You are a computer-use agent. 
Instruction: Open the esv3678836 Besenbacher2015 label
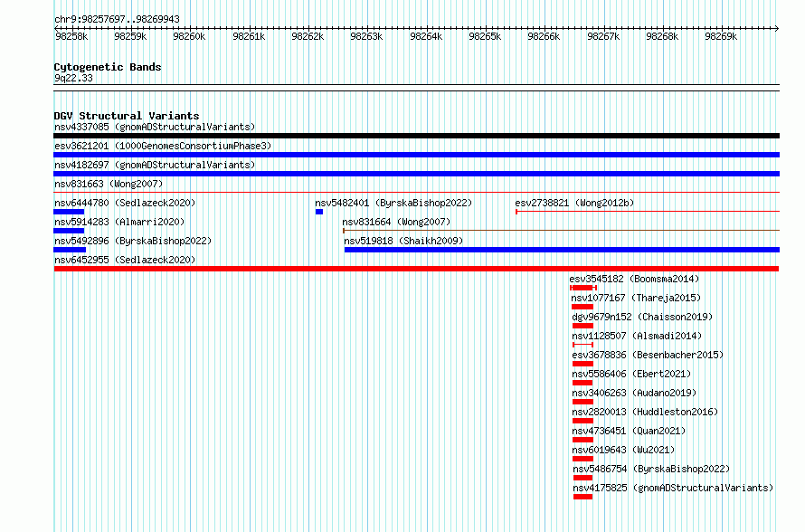[648, 355]
